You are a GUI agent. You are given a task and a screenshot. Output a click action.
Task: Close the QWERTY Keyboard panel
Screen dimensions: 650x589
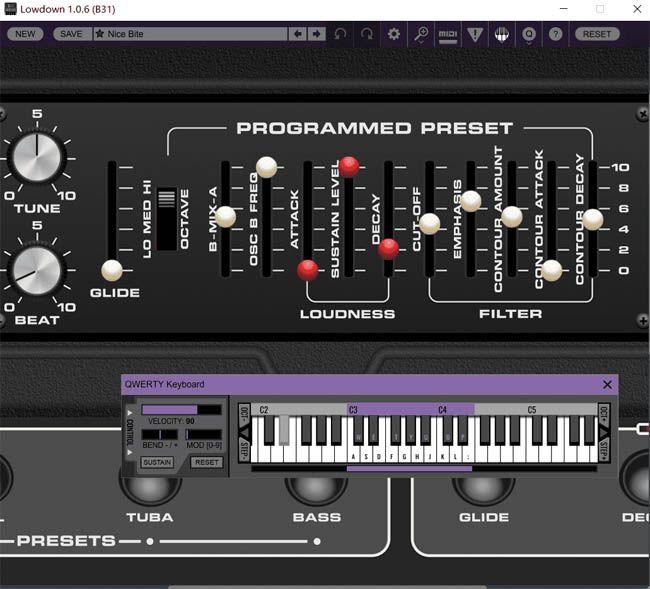click(x=607, y=385)
